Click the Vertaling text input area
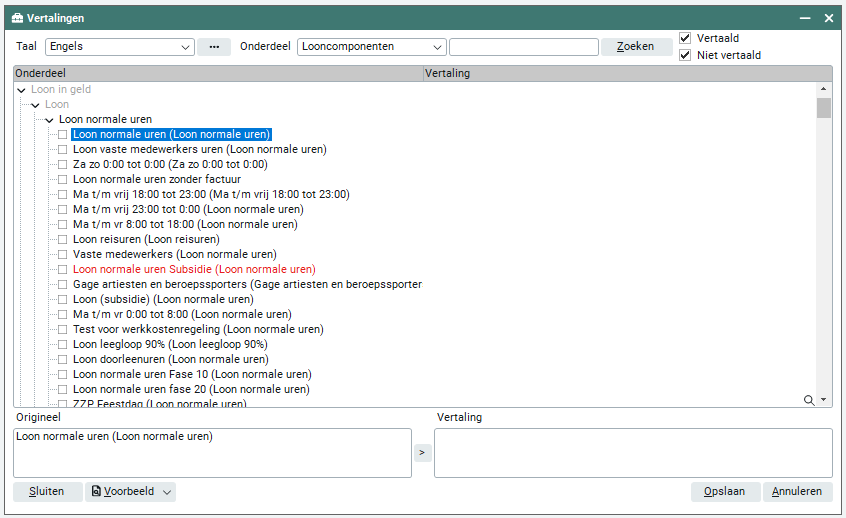 [x=632, y=453]
